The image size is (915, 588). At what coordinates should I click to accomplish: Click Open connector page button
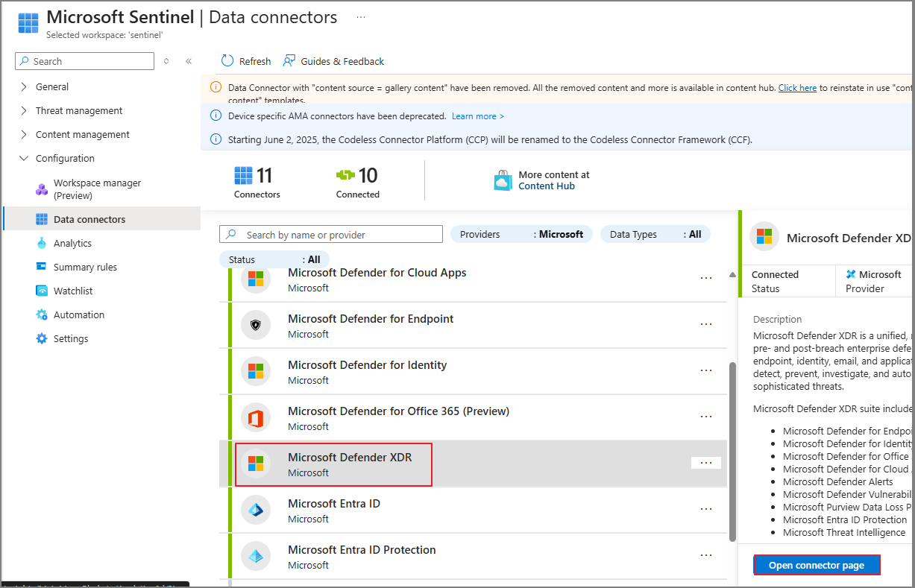[817, 565]
